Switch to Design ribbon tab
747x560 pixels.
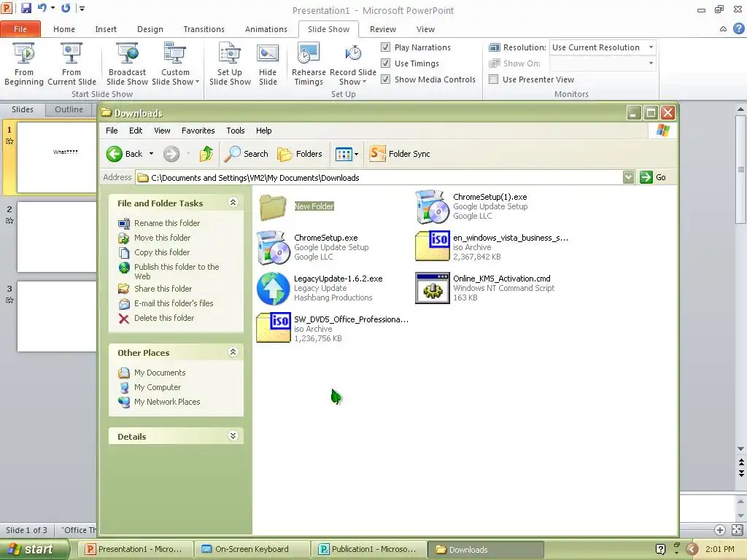click(150, 29)
